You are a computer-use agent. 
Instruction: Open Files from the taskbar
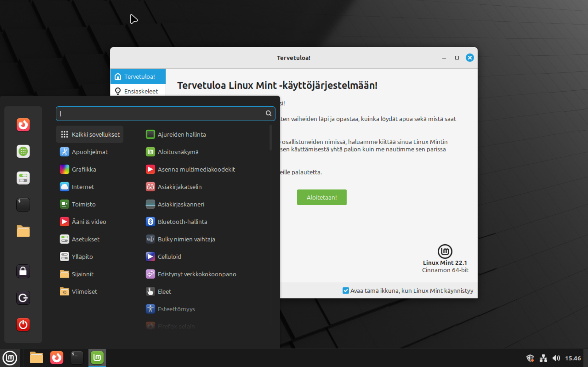[x=36, y=358]
